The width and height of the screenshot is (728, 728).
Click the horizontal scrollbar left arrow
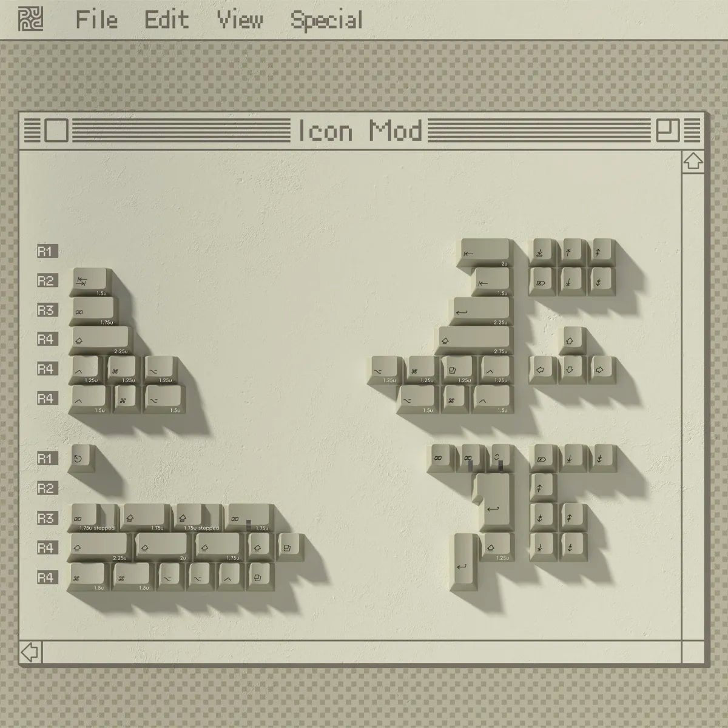pos(30,652)
